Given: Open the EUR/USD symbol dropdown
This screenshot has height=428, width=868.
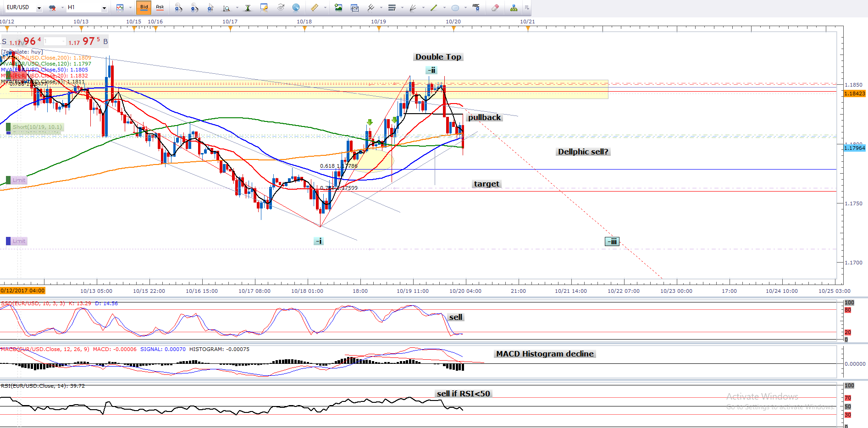Looking at the screenshot, I should [x=39, y=8].
